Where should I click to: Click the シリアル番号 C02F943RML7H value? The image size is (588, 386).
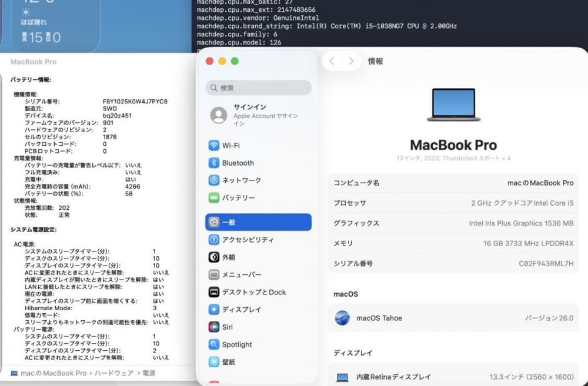click(546, 263)
